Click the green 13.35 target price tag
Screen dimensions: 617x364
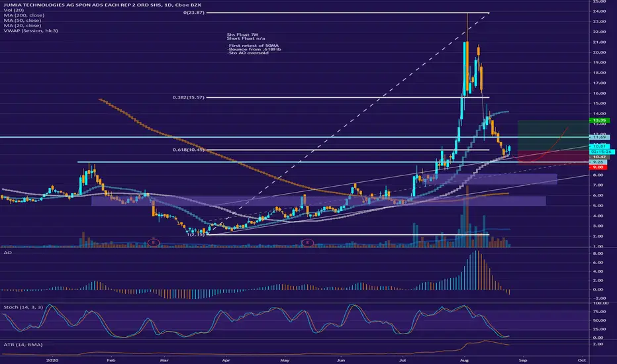(599, 120)
